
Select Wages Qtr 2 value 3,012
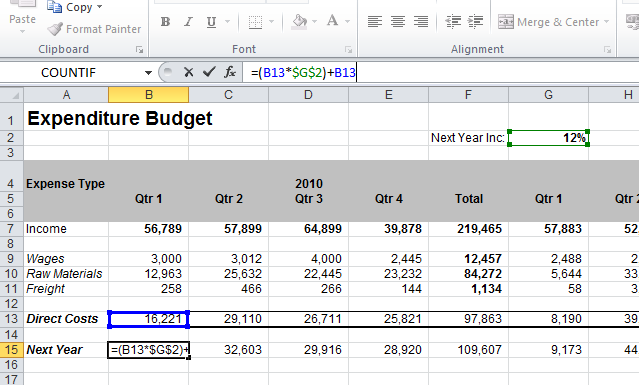click(x=228, y=259)
